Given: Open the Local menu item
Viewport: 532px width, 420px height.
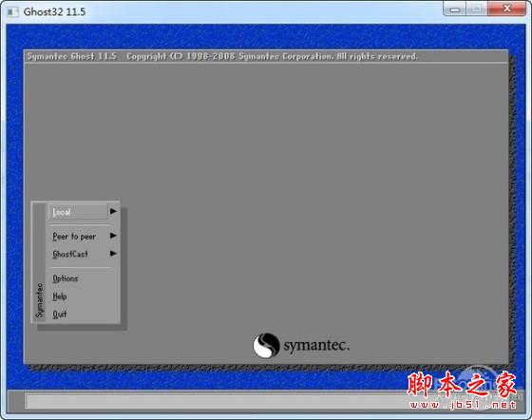Looking at the screenshot, I should tap(78, 212).
